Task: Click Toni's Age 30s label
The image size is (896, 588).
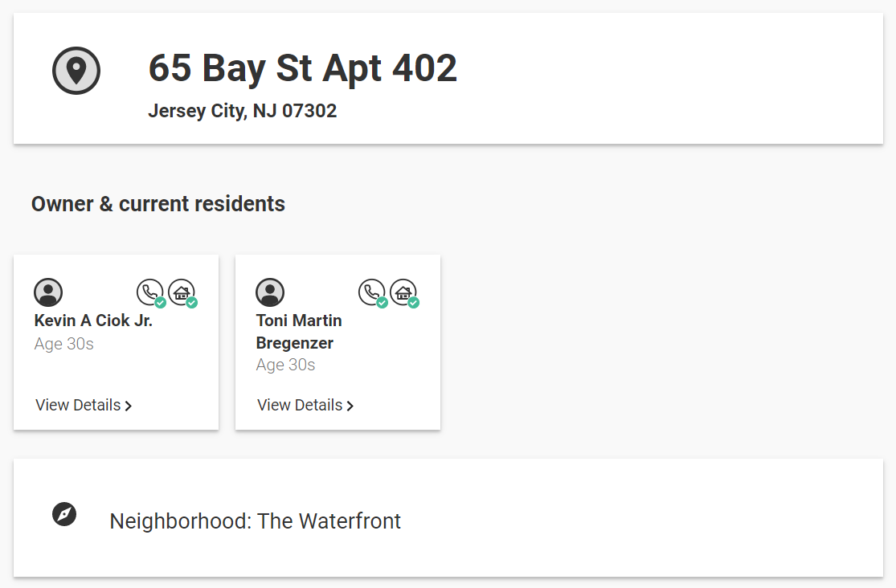Action: (x=286, y=365)
